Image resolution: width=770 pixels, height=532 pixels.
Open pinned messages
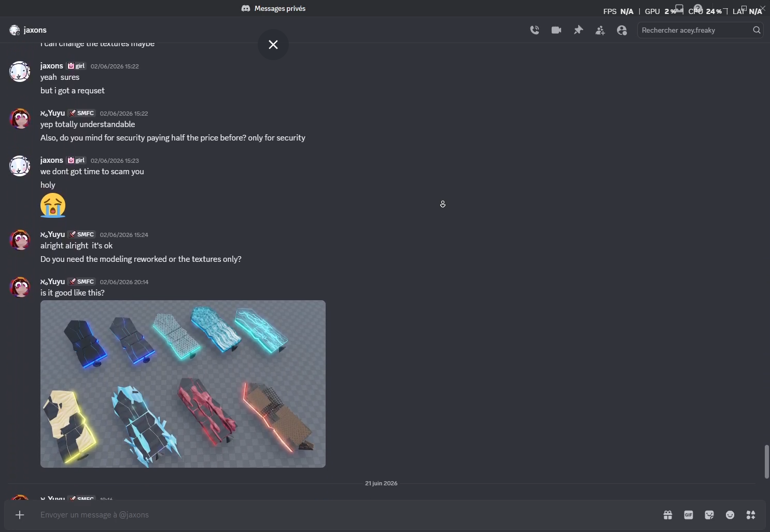pos(578,30)
